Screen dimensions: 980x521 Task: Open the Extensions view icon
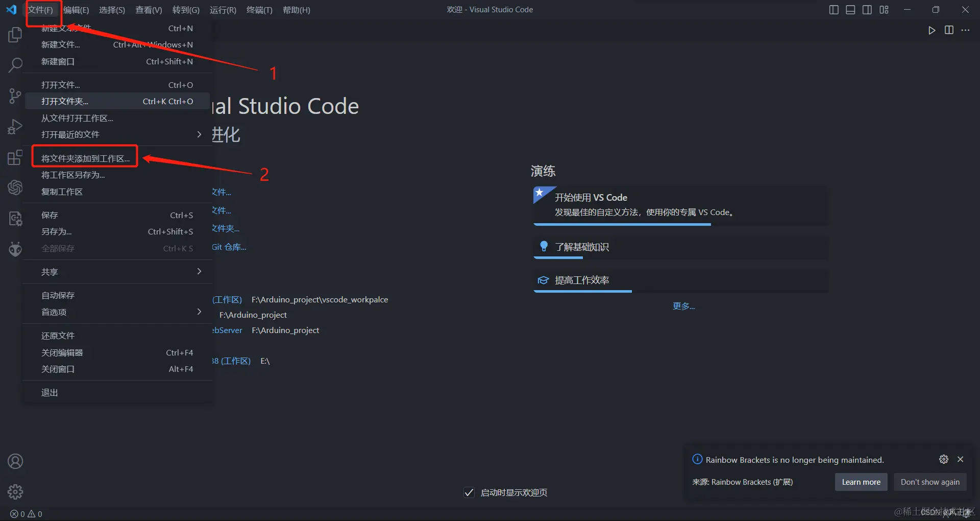click(x=15, y=157)
